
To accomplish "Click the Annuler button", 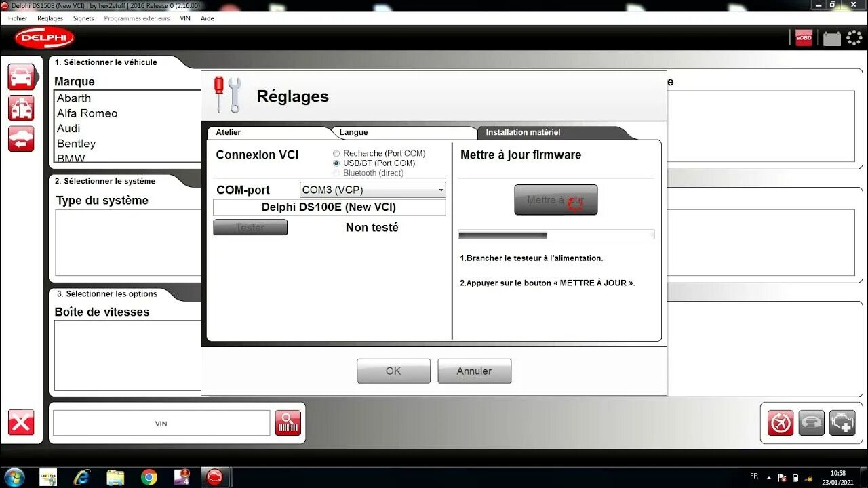I will [x=474, y=371].
